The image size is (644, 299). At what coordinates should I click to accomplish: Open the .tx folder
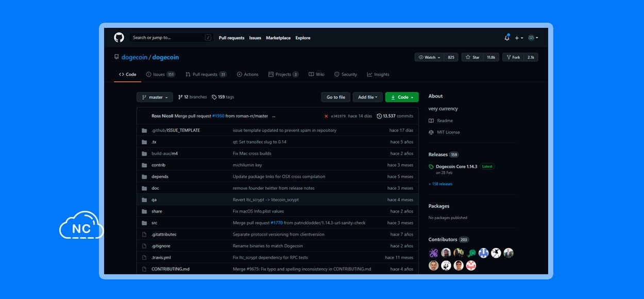click(x=154, y=142)
